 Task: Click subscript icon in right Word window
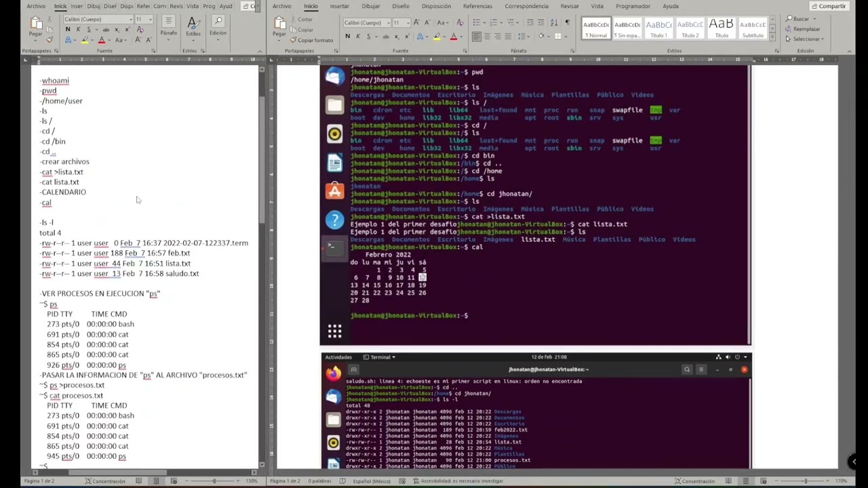[x=397, y=37]
